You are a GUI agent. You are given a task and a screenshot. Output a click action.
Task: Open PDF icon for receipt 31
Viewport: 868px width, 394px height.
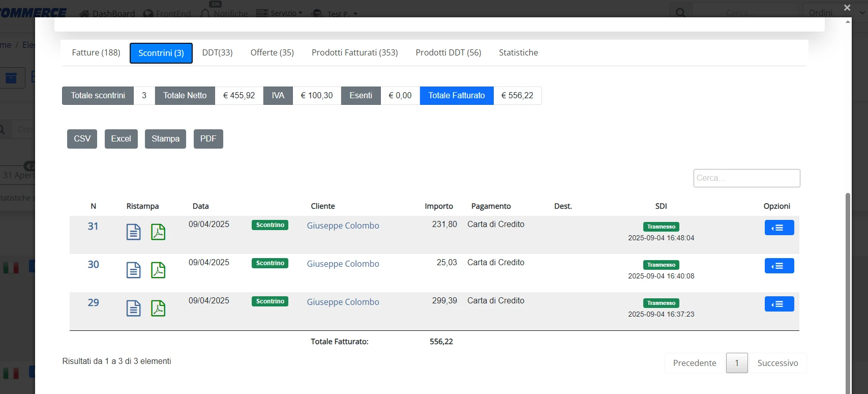[x=158, y=232]
